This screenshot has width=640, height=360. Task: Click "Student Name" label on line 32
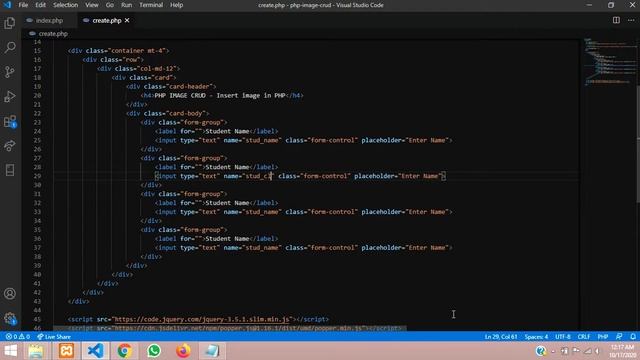[227, 203]
